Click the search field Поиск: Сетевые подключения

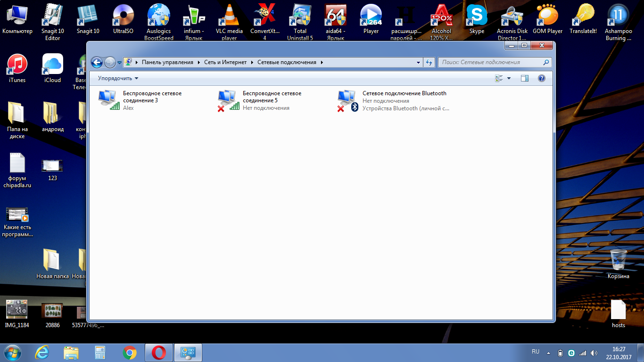494,62
